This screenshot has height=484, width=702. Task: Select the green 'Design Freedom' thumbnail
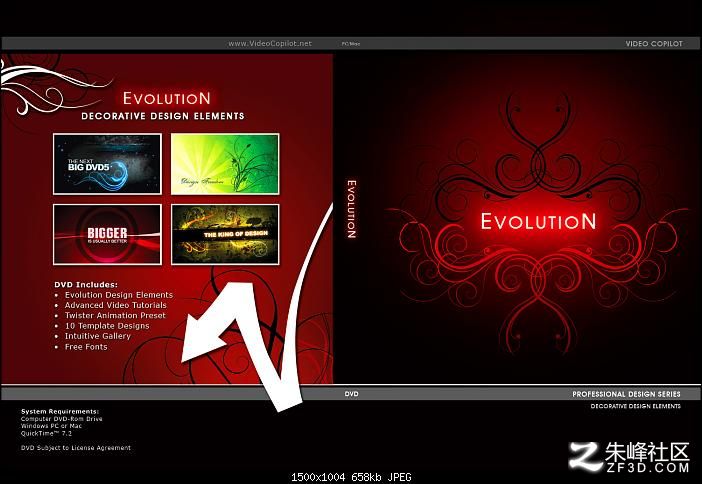[225, 164]
